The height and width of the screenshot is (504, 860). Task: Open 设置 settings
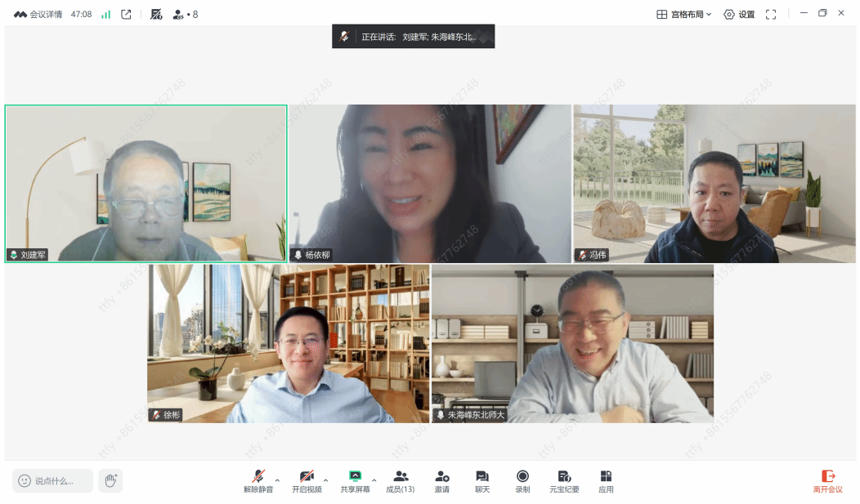739,14
